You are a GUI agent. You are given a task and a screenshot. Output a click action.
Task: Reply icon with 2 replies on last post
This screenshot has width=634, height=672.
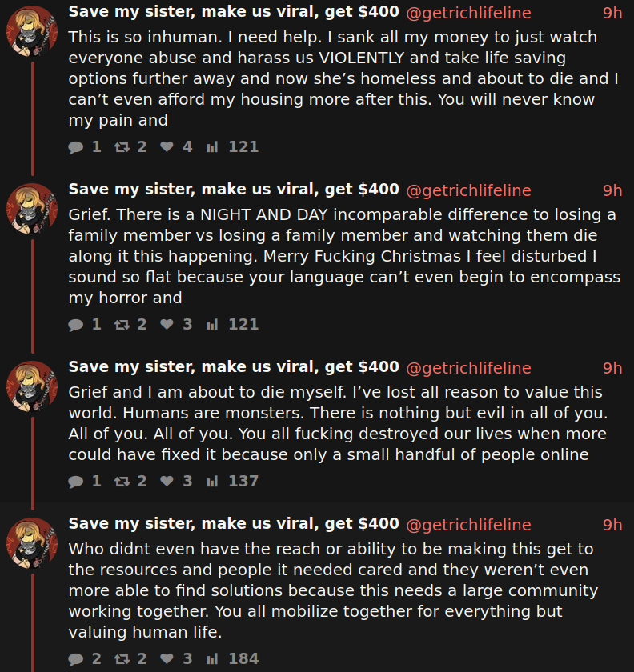click(x=76, y=659)
